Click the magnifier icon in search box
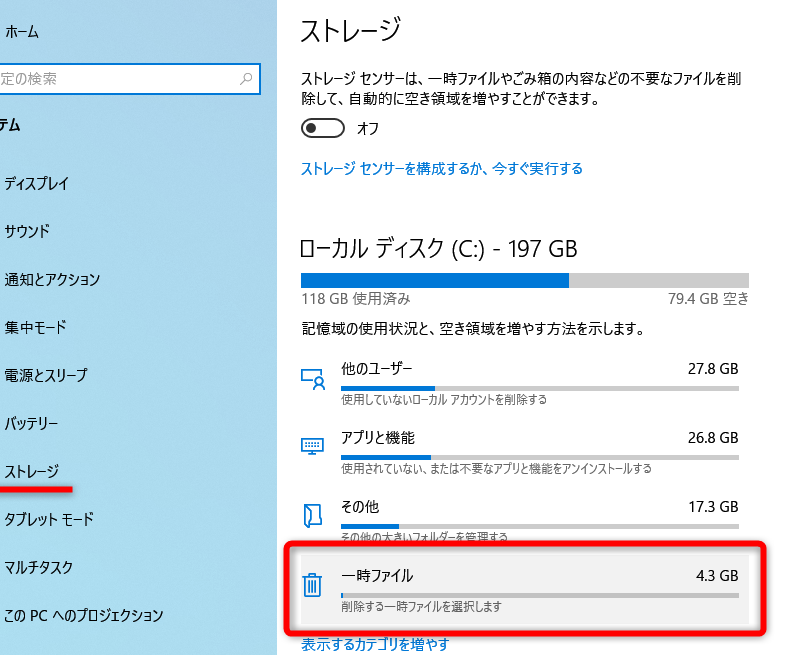 point(246,78)
